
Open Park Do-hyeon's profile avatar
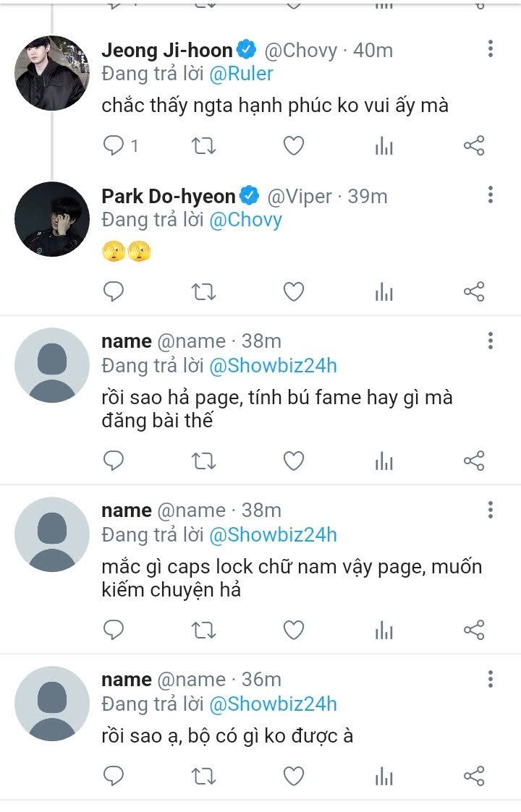52,219
